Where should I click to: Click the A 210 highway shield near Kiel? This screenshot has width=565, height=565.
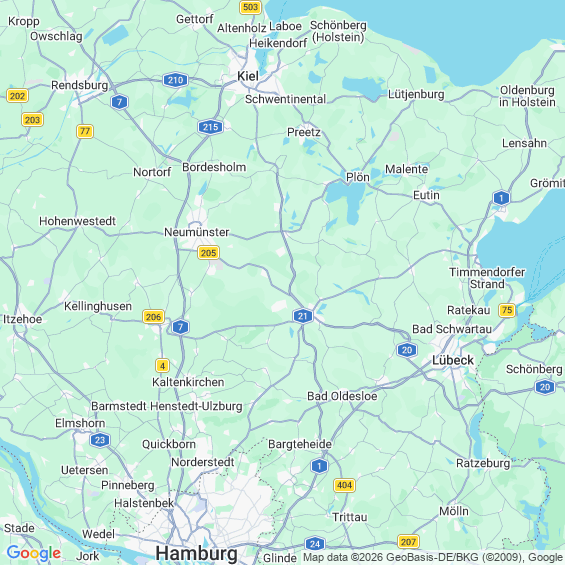point(175,80)
